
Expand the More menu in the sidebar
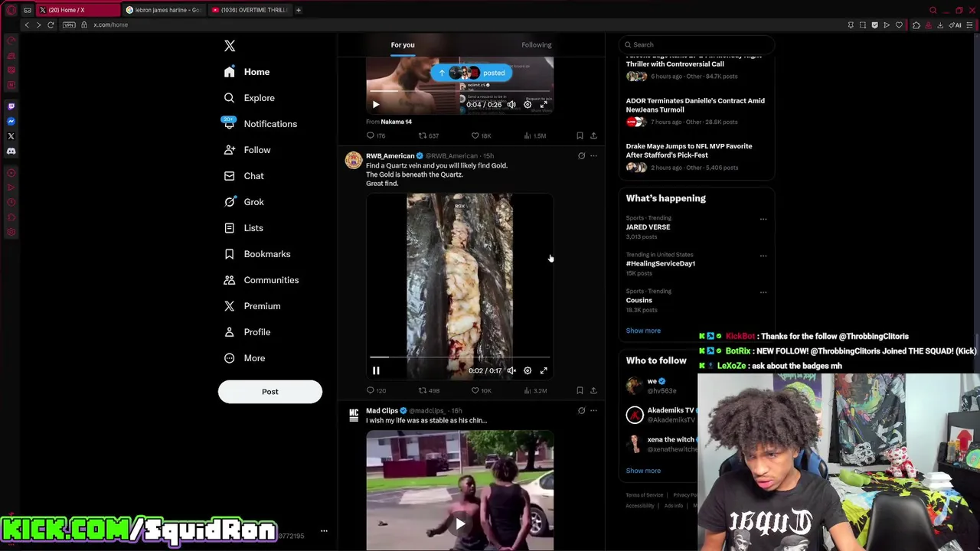244,358
